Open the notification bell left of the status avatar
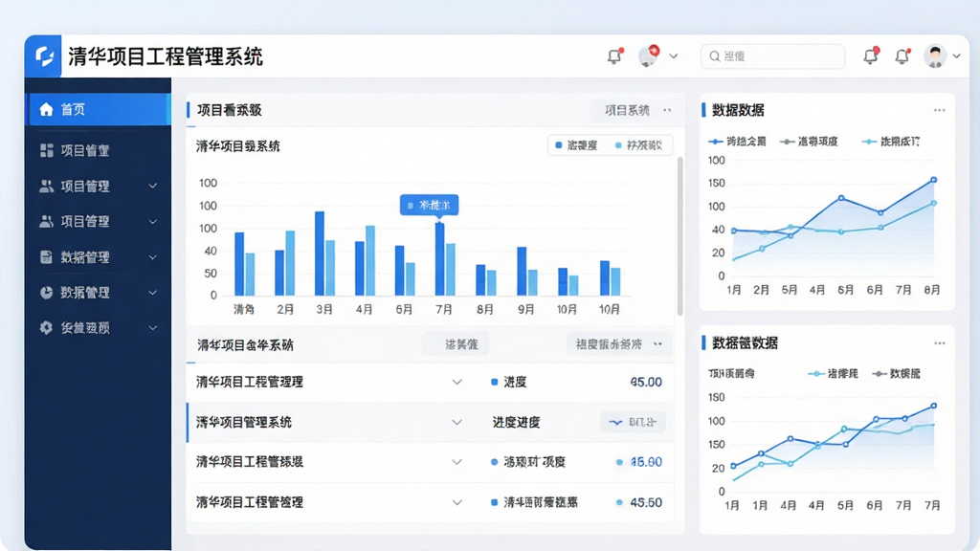 (x=614, y=56)
